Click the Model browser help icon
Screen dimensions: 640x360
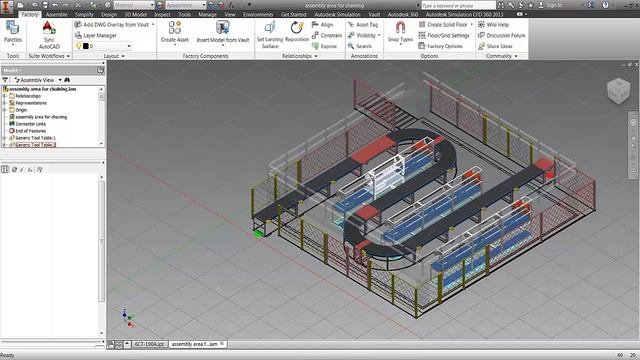(100, 70)
